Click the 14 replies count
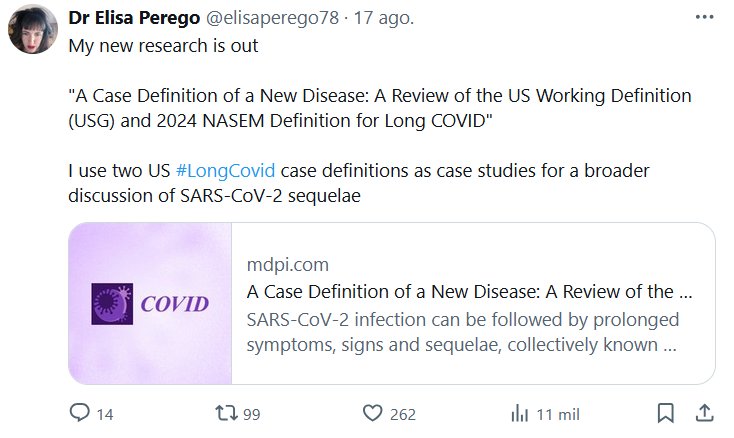Screen dimensions: 734x438 [x=104, y=413]
